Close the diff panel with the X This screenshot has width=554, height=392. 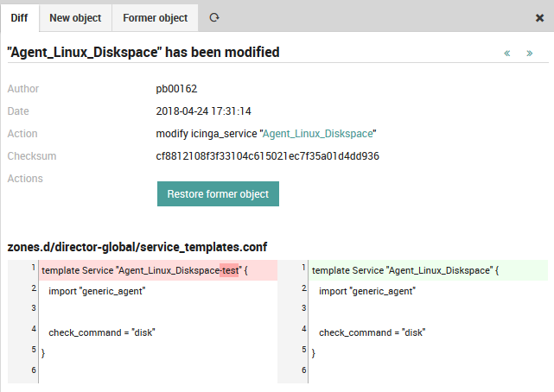540,17
